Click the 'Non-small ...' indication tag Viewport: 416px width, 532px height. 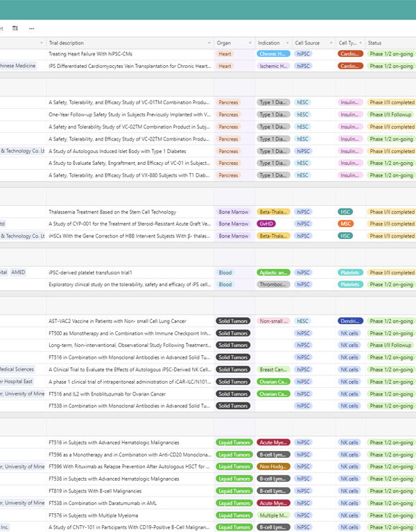click(x=273, y=321)
